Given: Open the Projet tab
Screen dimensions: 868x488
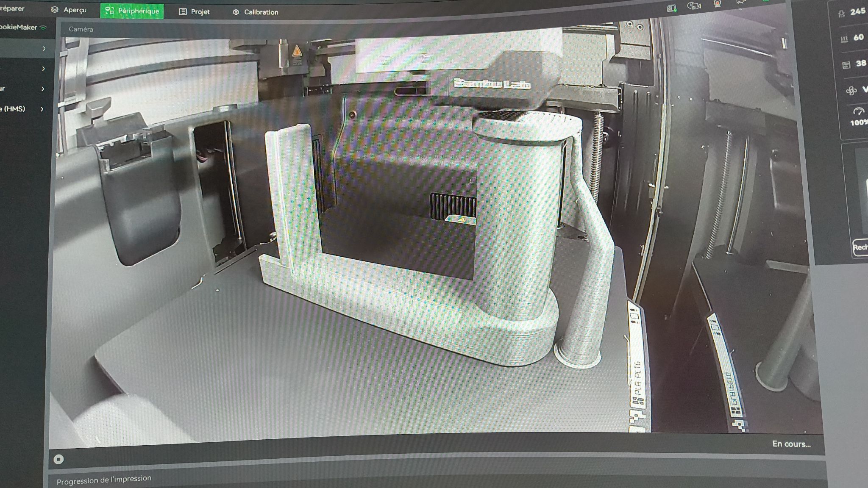Looking at the screenshot, I should point(194,12).
